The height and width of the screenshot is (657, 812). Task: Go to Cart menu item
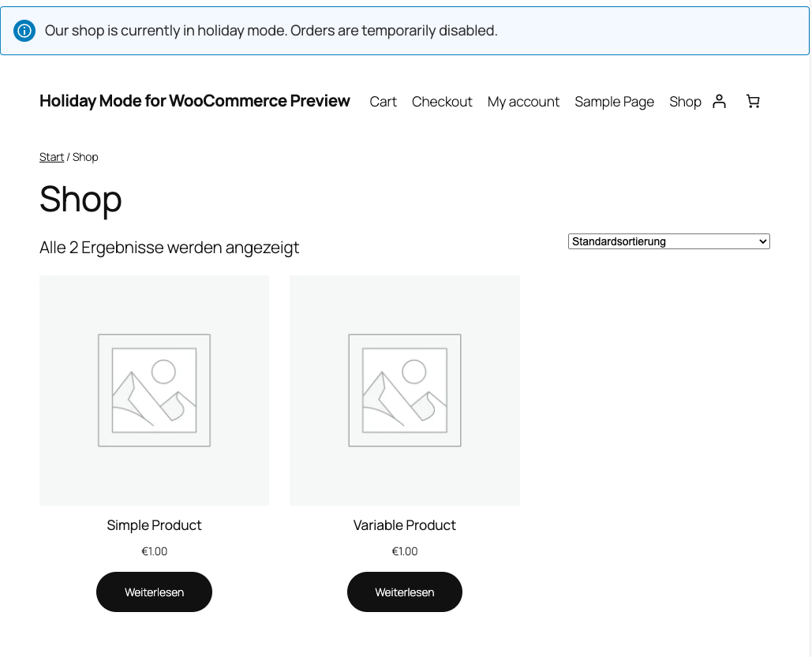point(383,102)
